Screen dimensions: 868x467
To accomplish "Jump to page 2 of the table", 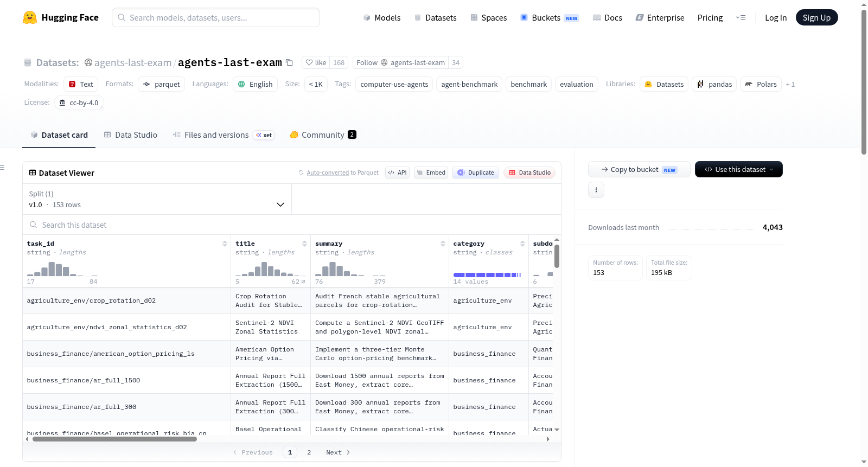I will pyautogui.click(x=309, y=452).
